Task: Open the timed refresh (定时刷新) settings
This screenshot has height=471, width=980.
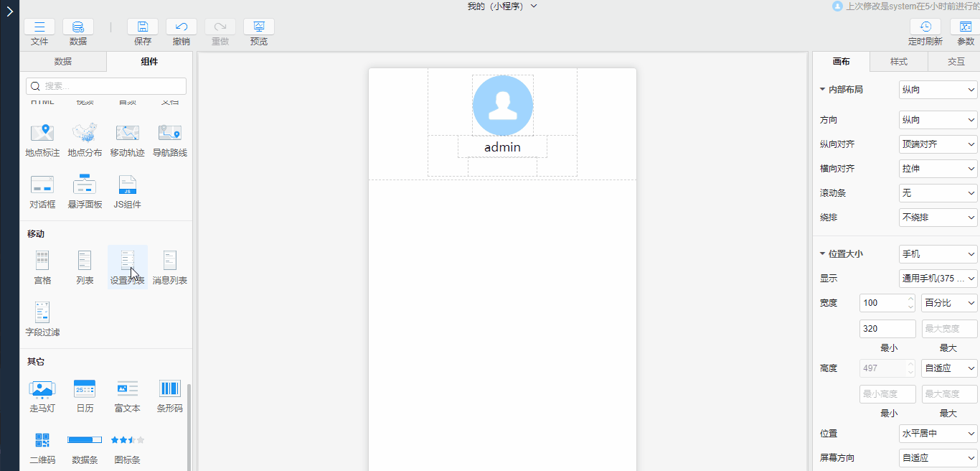Action: [925, 27]
